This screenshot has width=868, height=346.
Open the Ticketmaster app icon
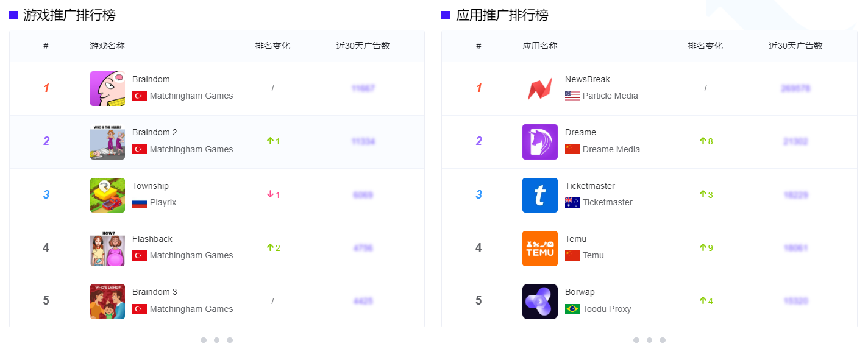click(540, 195)
